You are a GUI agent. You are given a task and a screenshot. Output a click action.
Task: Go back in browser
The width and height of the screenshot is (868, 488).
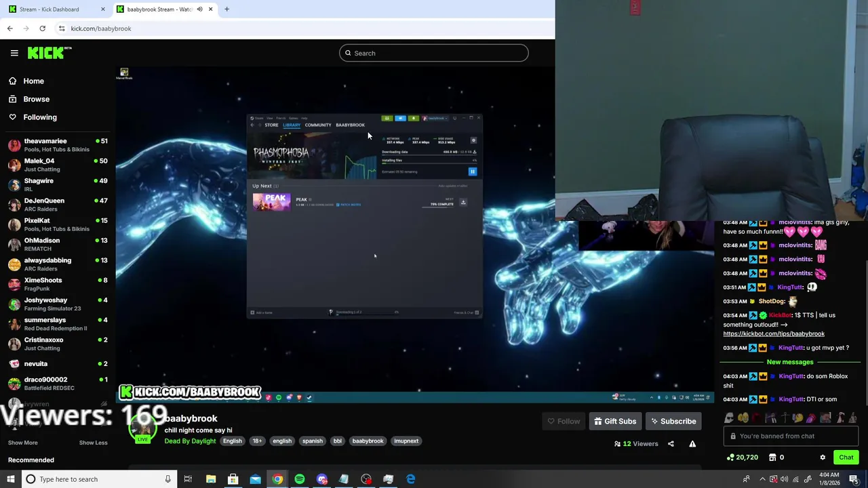9,28
